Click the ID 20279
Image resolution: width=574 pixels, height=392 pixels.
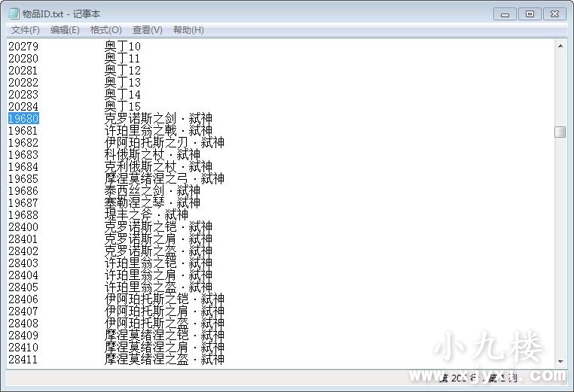(x=23, y=47)
